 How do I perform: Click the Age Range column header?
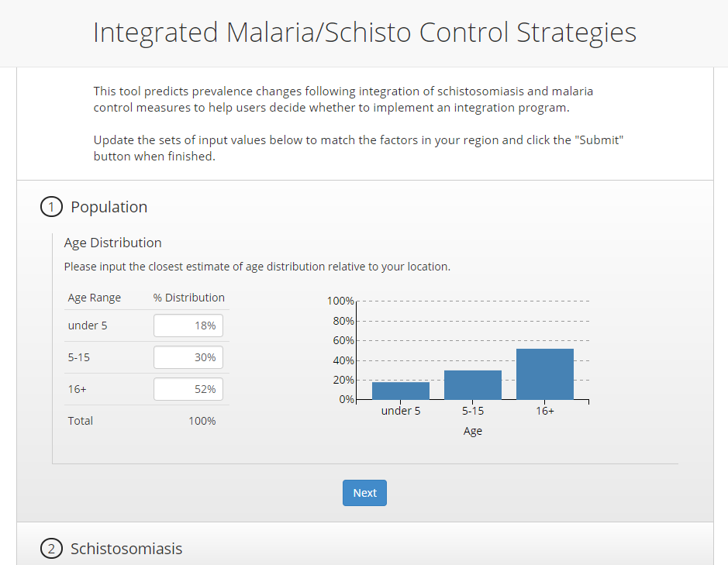95,298
